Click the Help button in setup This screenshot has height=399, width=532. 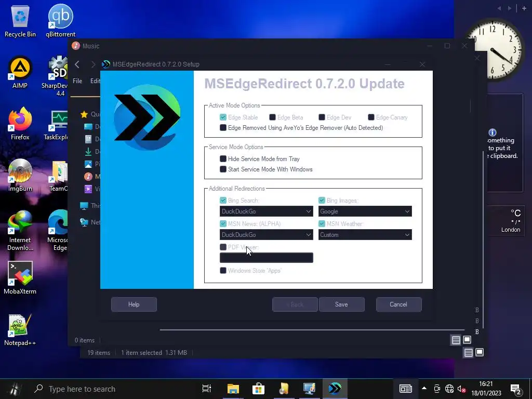click(x=134, y=304)
